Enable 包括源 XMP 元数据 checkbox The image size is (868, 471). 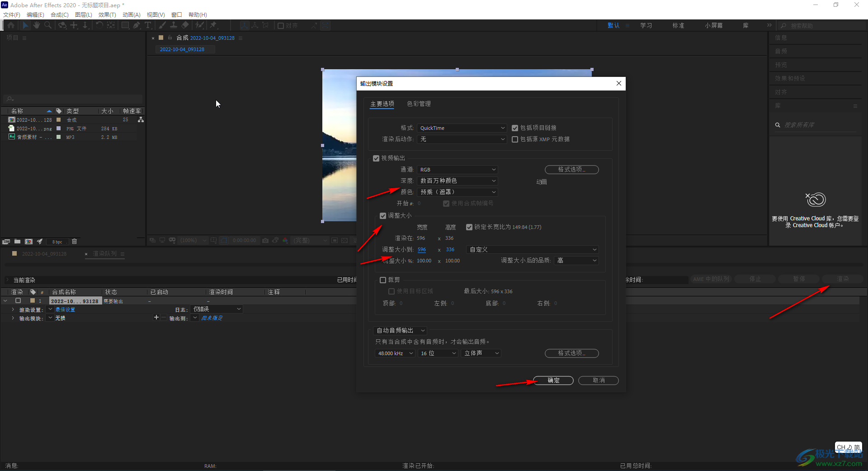pos(514,139)
